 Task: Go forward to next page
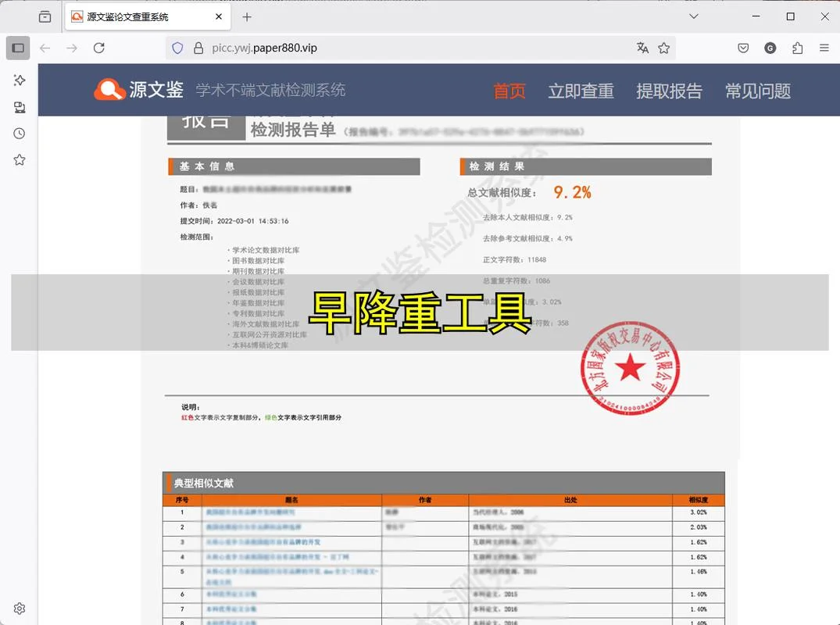pyautogui.click(x=72, y=48)
